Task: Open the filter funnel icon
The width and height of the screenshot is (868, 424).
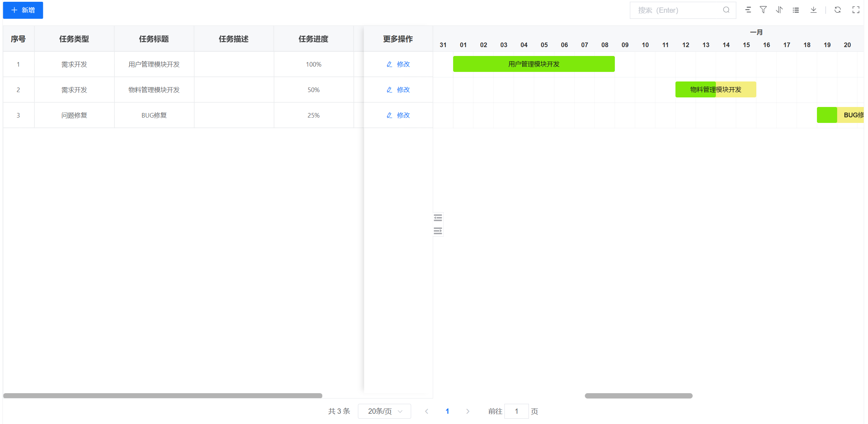Action: (763, 10)
